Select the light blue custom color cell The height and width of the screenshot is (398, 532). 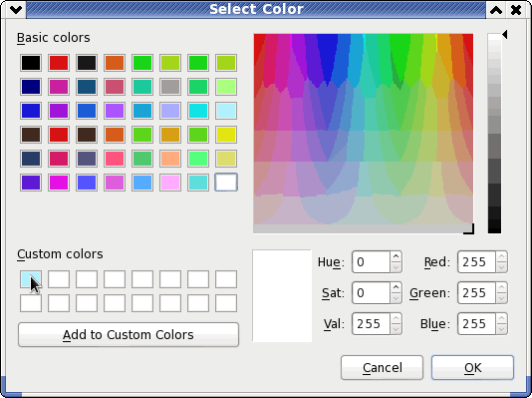tap(31, 279)
